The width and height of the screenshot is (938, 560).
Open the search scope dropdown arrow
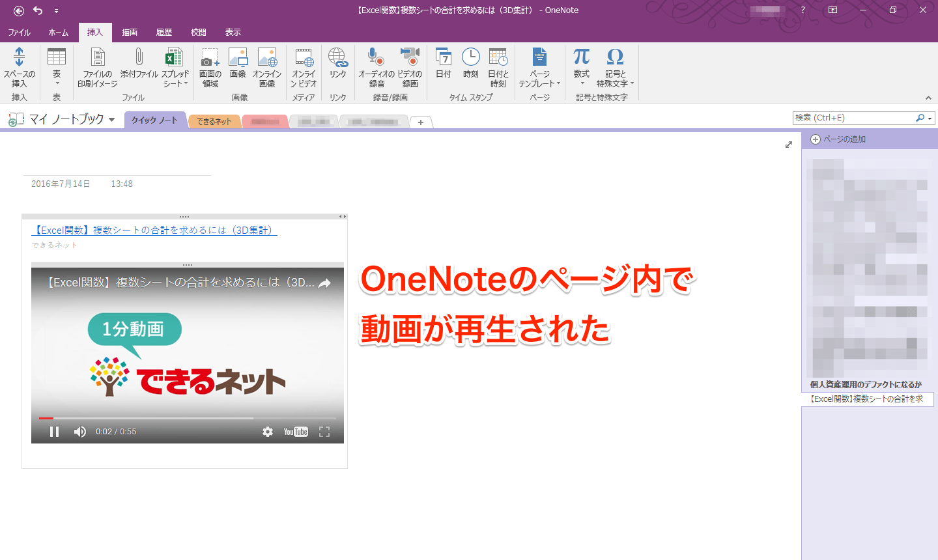click(930, 118)
